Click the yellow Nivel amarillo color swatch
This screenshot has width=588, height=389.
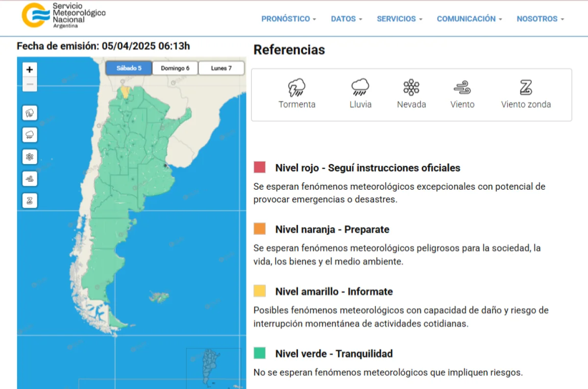click(259, 291)
